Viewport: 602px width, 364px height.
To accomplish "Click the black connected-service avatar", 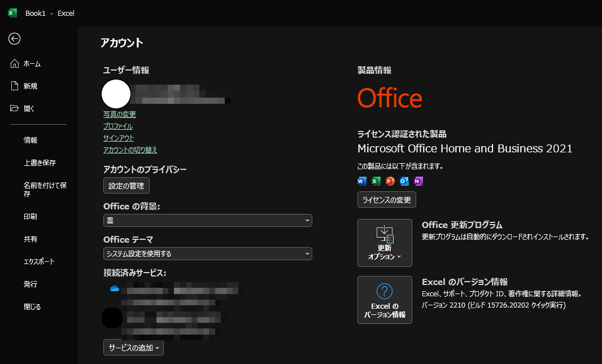I will pyautogui.click(x=112, y=318).
